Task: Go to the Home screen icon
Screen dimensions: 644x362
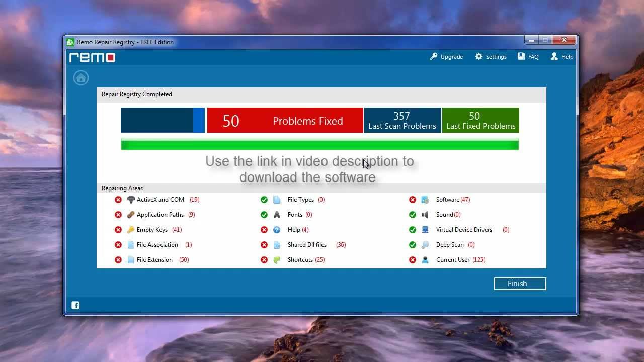Action: coord(80,78)
